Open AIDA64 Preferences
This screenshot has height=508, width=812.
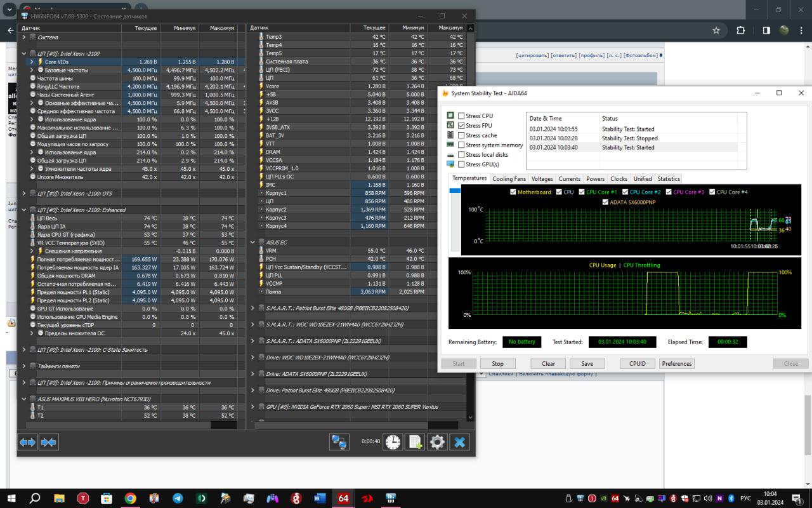[x=677, y=364]
